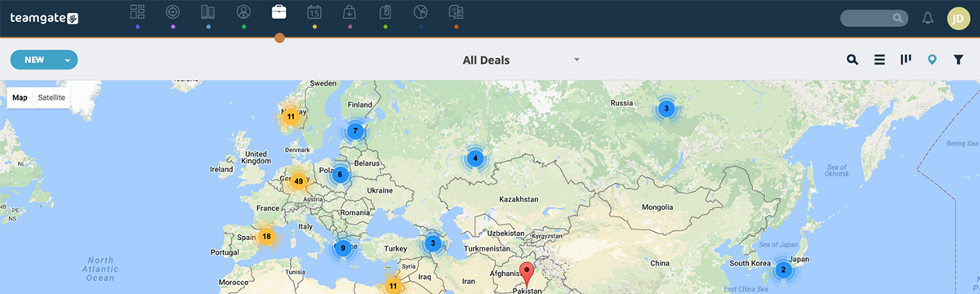Click the China map label
980x294 pixels.
[x=659, y=263]
